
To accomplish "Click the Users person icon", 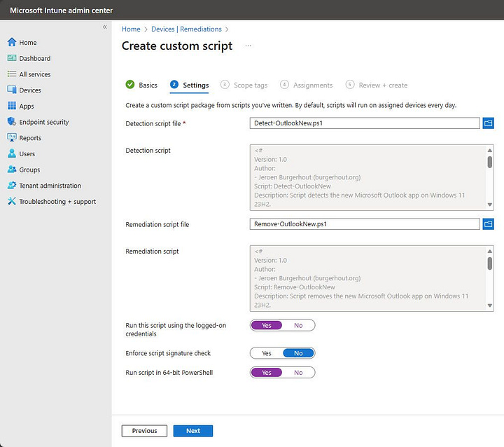I will point(12,153).
